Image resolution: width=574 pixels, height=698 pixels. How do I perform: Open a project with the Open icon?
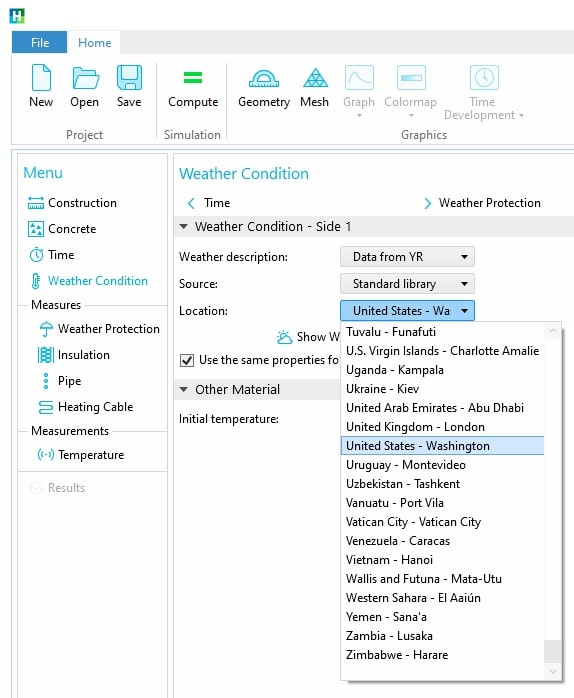[x=85, y=77]
